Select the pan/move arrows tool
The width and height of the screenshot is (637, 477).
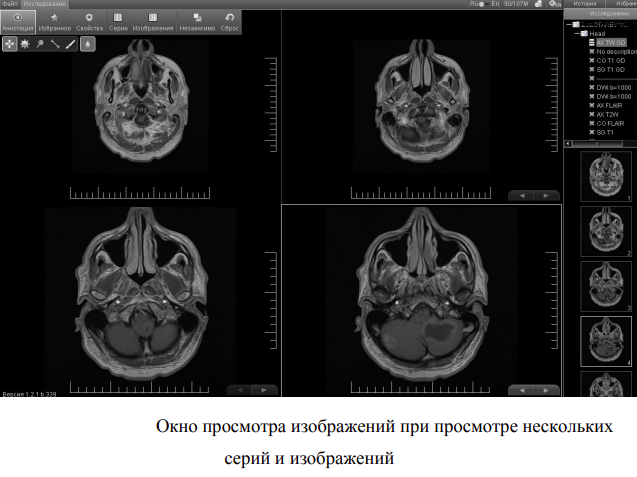click(10, 45)
